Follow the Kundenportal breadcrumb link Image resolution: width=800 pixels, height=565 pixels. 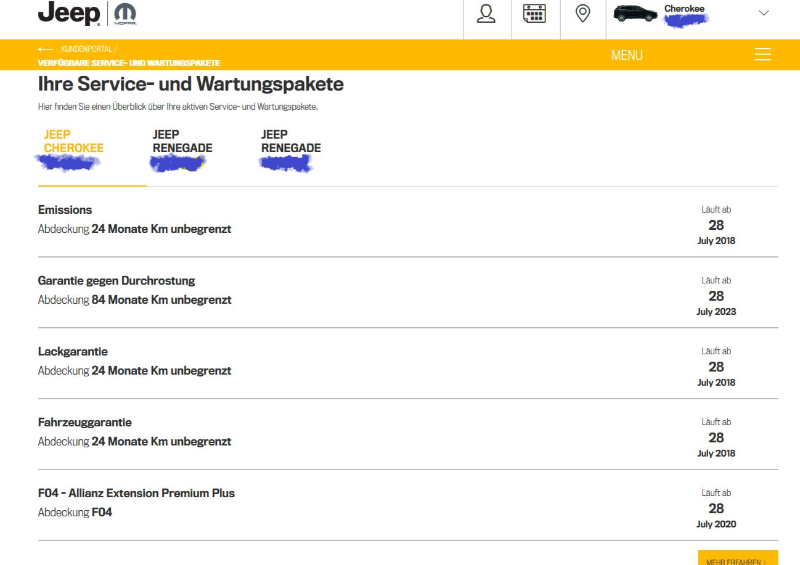coord(88,49)
